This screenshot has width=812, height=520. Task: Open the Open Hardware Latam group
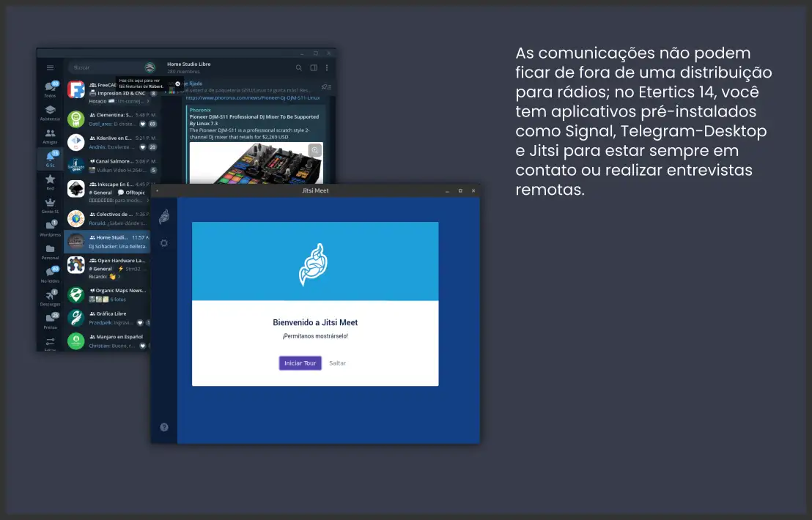pyautogui.click(x=108, y=268)
